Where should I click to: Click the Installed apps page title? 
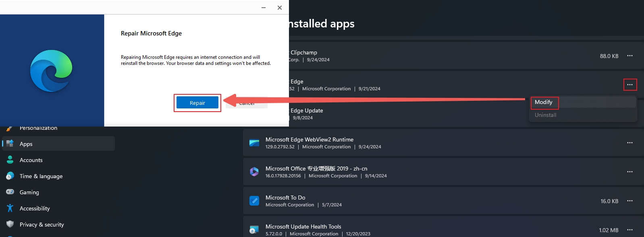click(322, 24)
